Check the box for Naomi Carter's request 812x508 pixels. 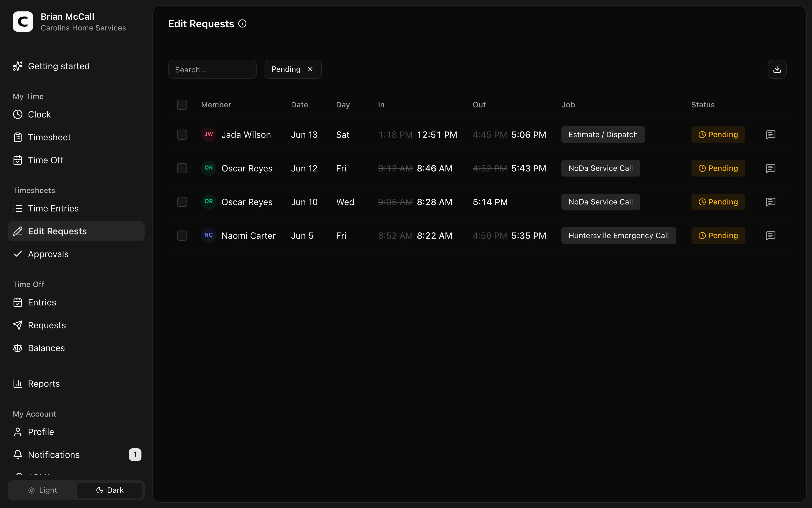(x=182, y=236)
